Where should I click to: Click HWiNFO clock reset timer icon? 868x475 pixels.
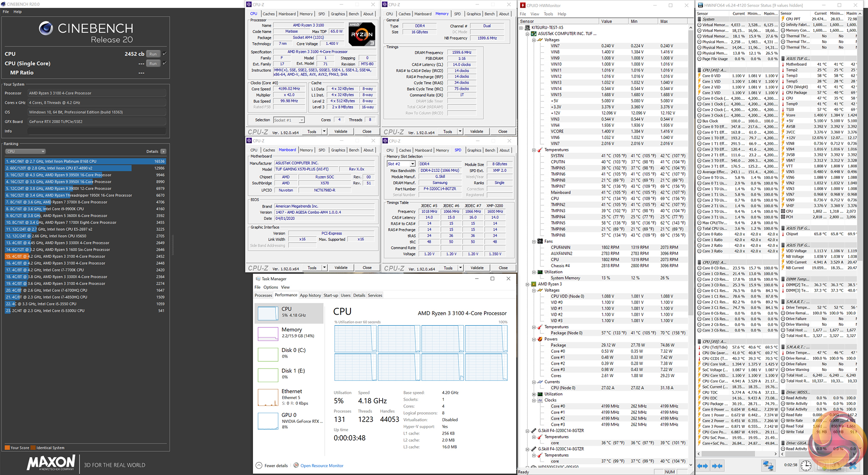pyautogui.click(x=806, y=465)
